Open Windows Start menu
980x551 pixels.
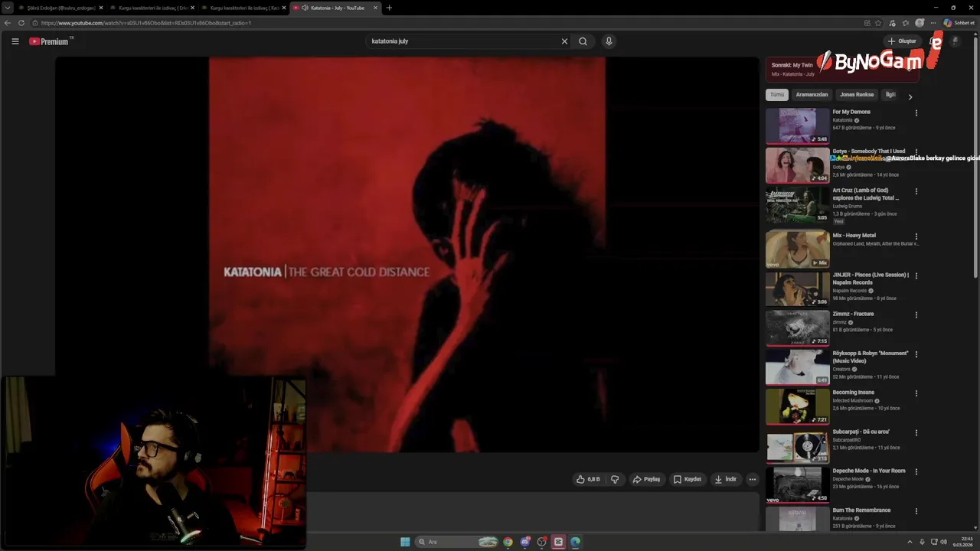coord(405,542)
